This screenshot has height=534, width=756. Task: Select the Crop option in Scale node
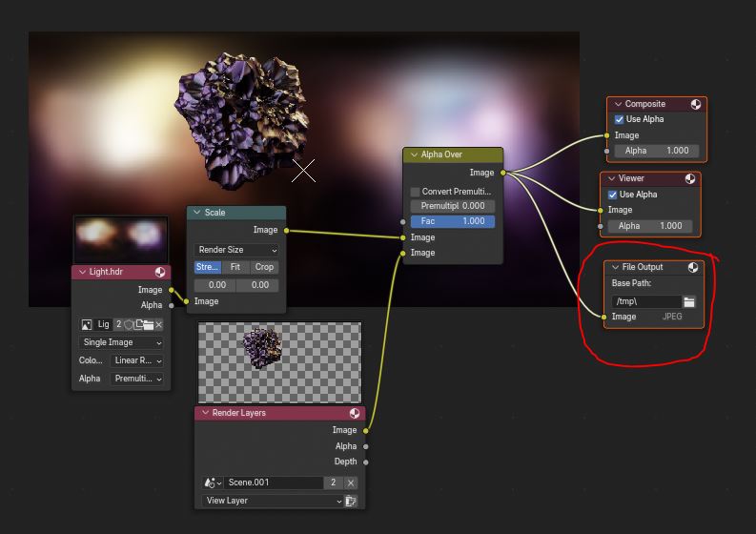tap(264, 267)
